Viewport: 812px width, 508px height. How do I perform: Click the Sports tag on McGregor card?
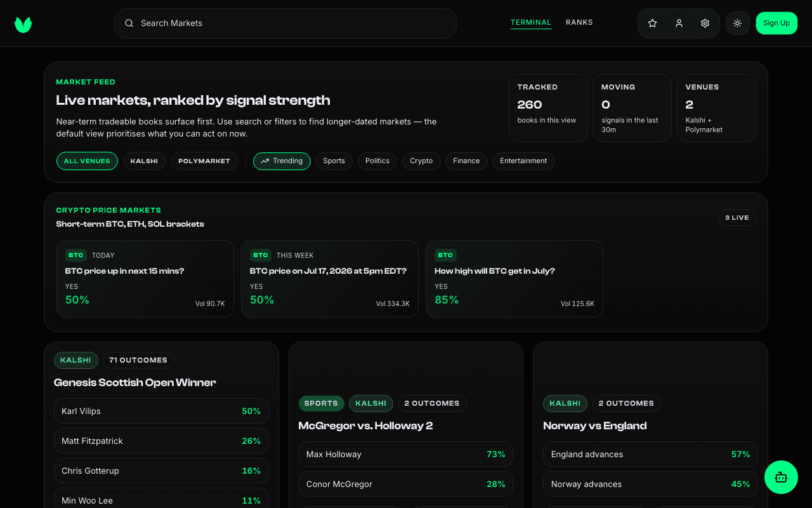tap(322, 403)
